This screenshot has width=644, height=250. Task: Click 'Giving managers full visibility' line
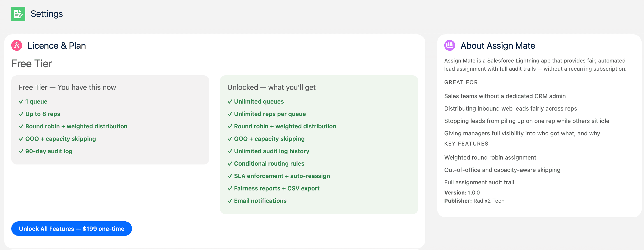click(522, 134)
